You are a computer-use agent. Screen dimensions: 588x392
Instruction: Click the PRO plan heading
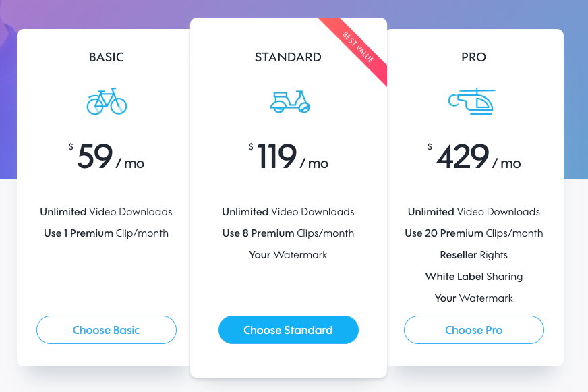(x=473, y=57)
